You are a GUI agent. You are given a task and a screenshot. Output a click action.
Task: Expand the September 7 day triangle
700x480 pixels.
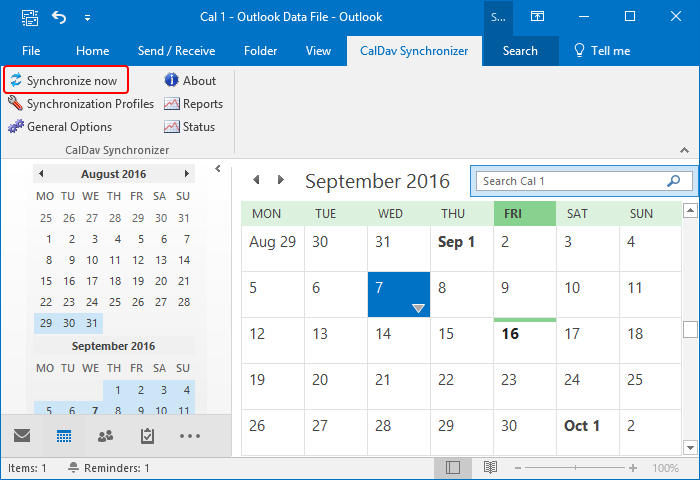[x=418, y=308]
